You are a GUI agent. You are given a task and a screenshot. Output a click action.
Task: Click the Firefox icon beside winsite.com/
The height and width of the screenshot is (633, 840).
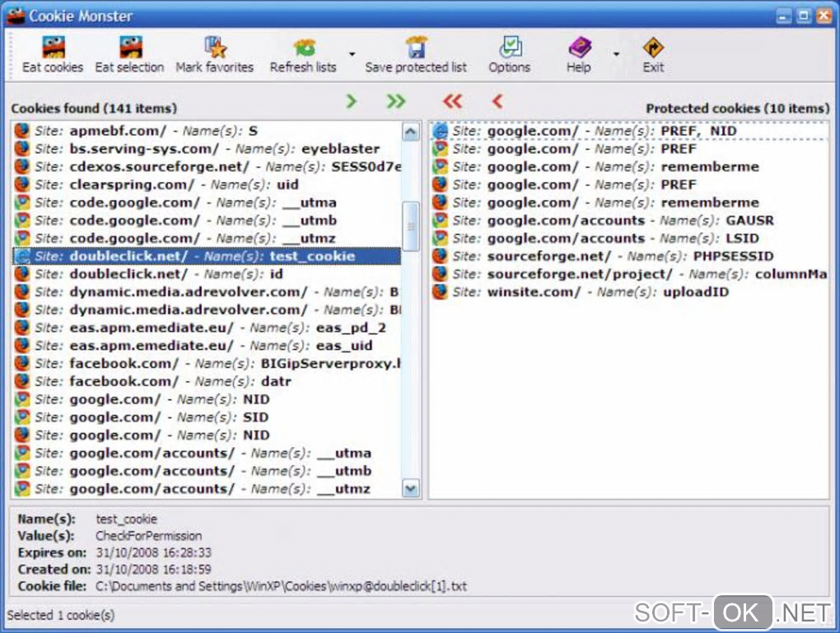pyautogui.click(x=440, y=292)
